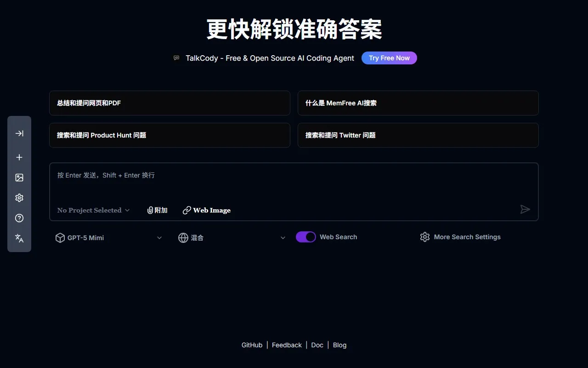Click the language translate icon
588x368 pixels.
click(x=19, y=238)
